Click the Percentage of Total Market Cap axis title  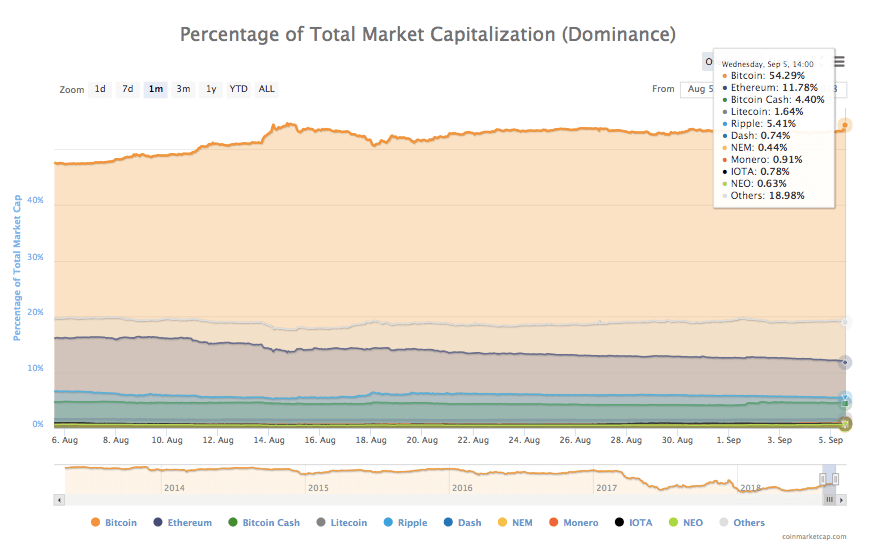(x=17, y=268)
